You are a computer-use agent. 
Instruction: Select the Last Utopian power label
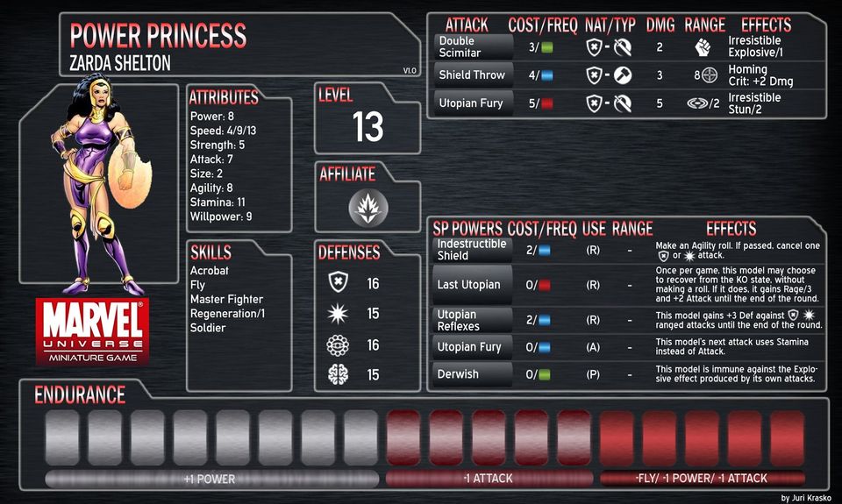coord(472,285)
